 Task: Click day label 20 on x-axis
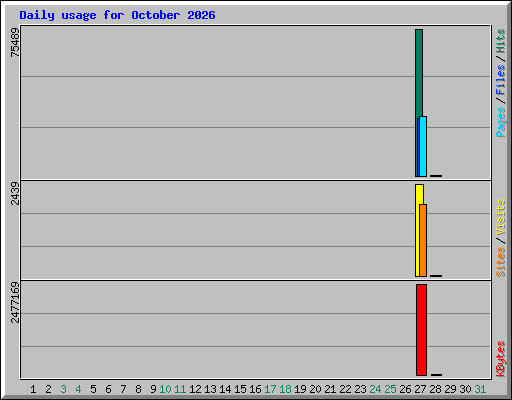(x=315, y=389)
